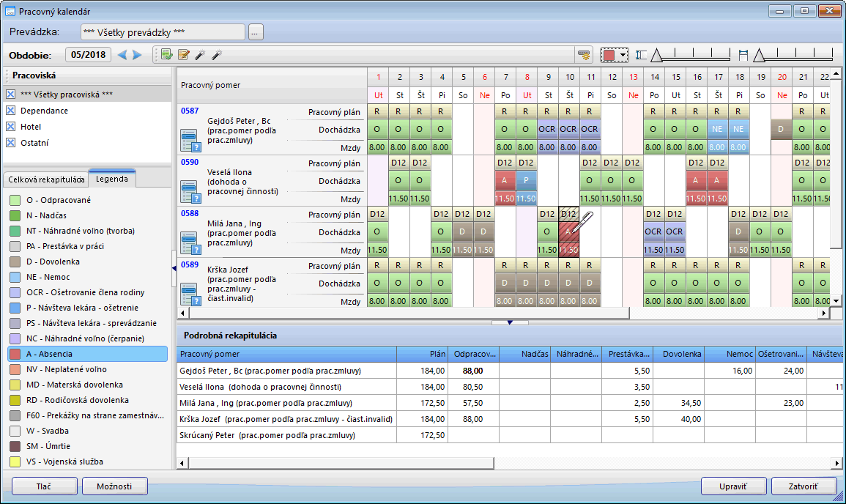The width and height of the screenshot is (846, 504).
Task: Open the absence color type dropdown arrow
Action: [x=623, y=55]
